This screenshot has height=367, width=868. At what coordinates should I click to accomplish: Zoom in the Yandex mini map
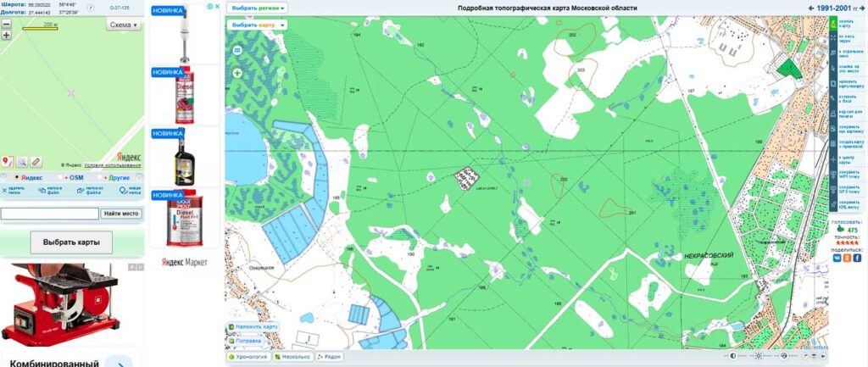click(6, 35)
